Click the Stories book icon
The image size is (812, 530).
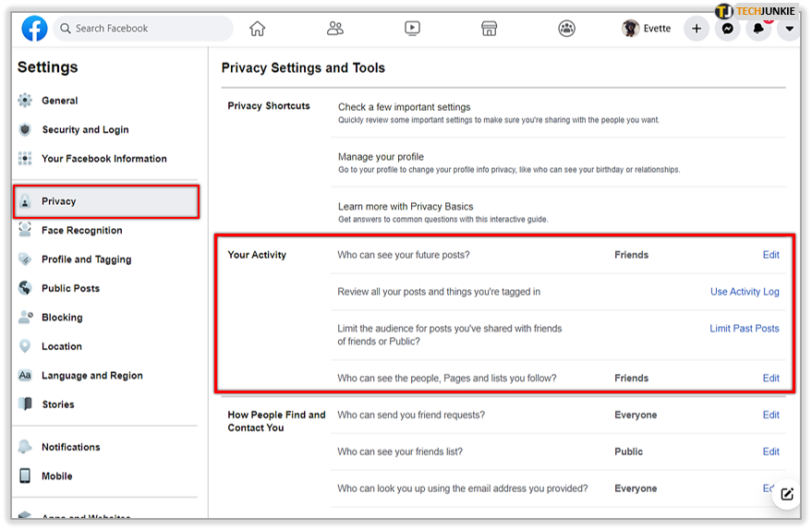[25, 404]
